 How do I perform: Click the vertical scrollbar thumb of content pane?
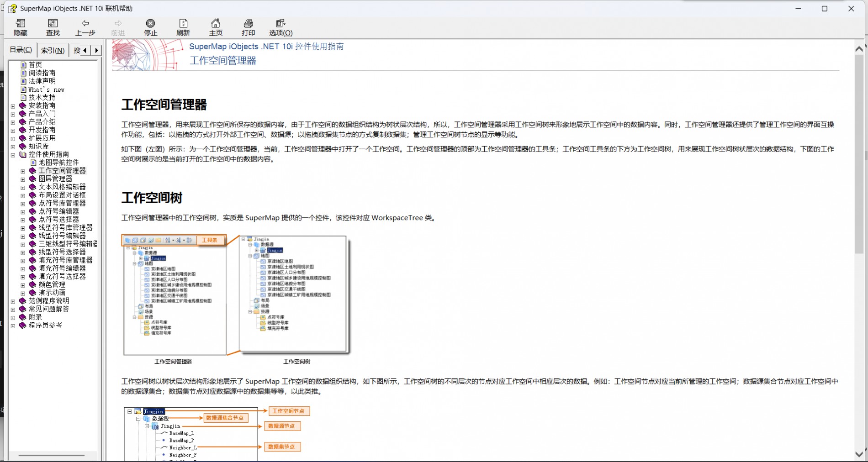tap(859, 154)
